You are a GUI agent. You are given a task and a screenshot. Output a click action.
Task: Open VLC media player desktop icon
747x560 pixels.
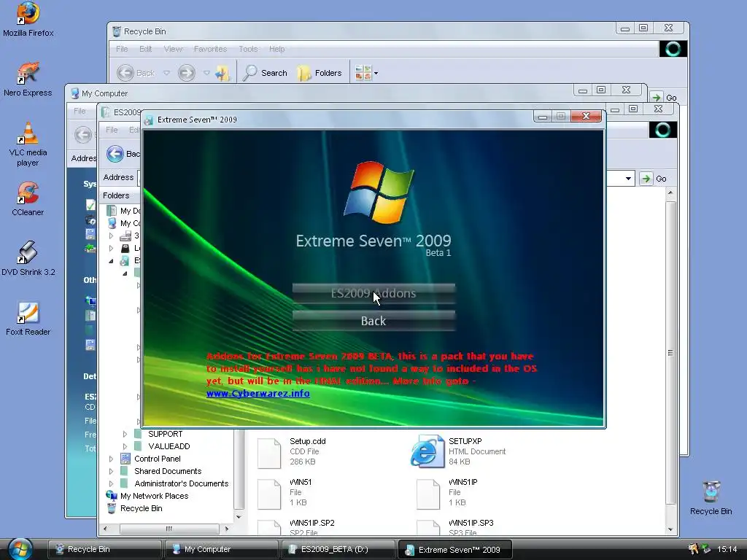[x=28, y=144]
